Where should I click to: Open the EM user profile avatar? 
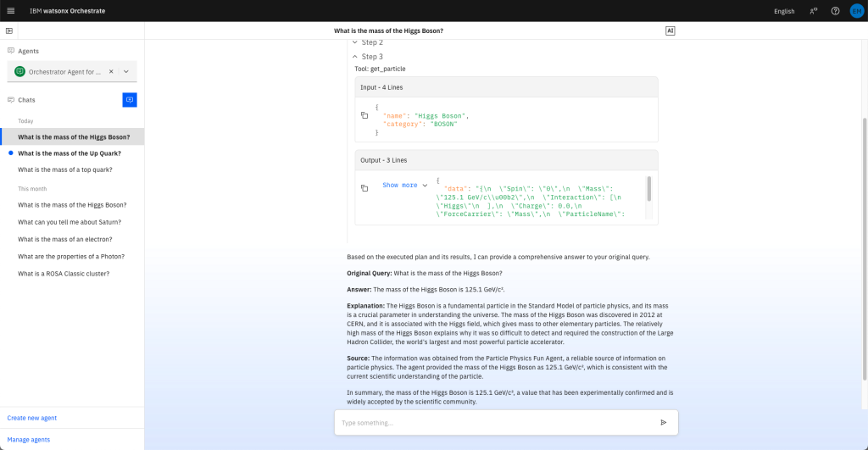point(856,11)
